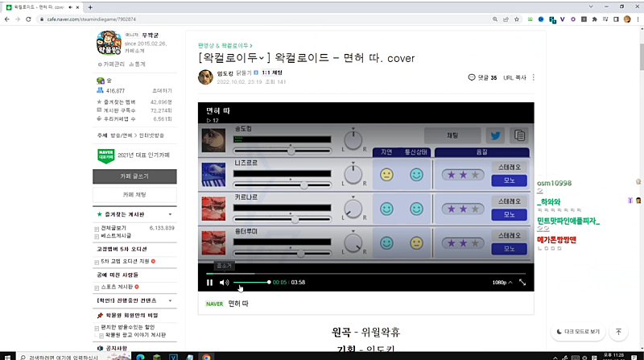Toggle 스테레오 in the 용터루미 row
This screenshot has width=644, height=360.
[x=510, y=235]
